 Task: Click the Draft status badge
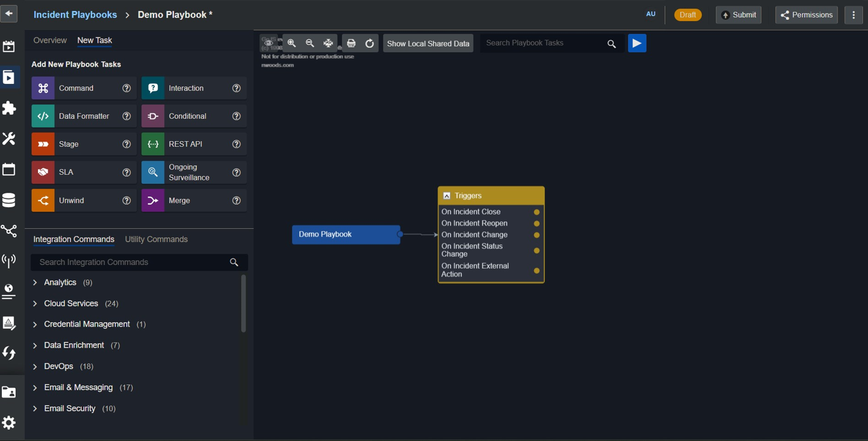688,15
